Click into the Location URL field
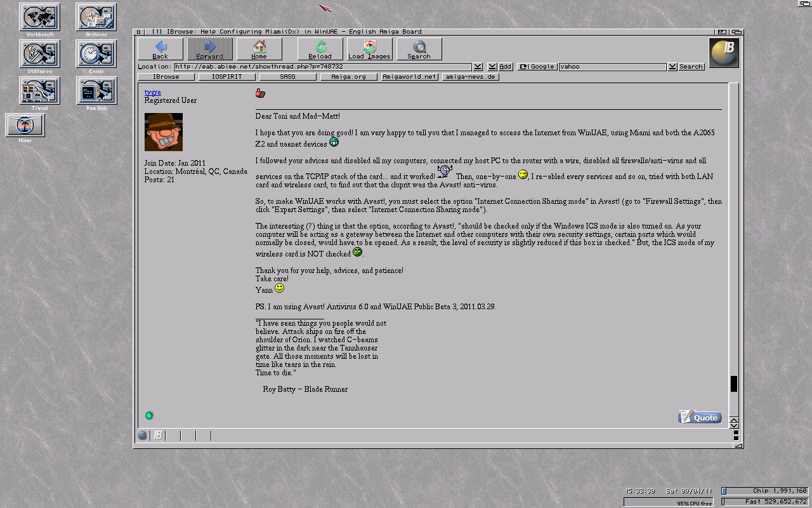The image size is (812, 508). click(323, 67)
